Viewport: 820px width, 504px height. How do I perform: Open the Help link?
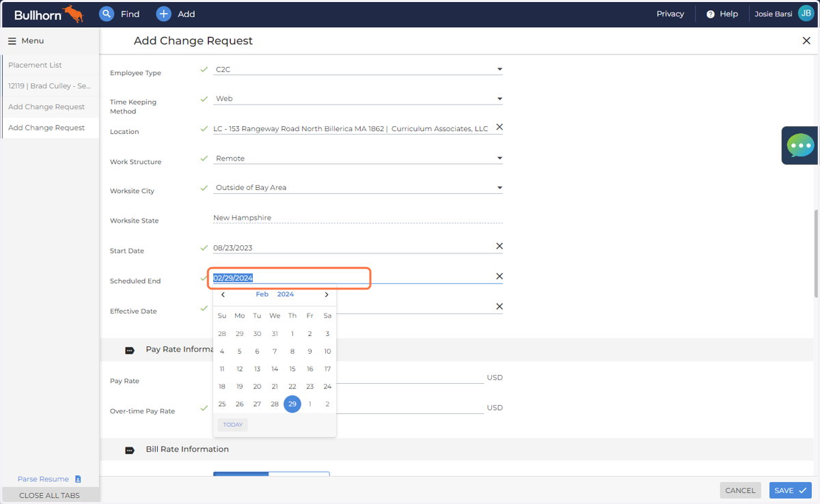click(x=729, y=14)
